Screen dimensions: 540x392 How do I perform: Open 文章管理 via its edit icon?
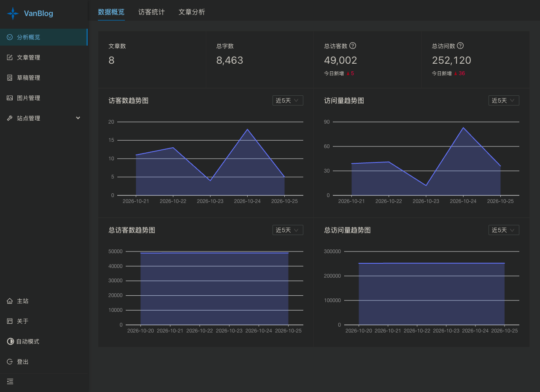(x=10, y=57)
